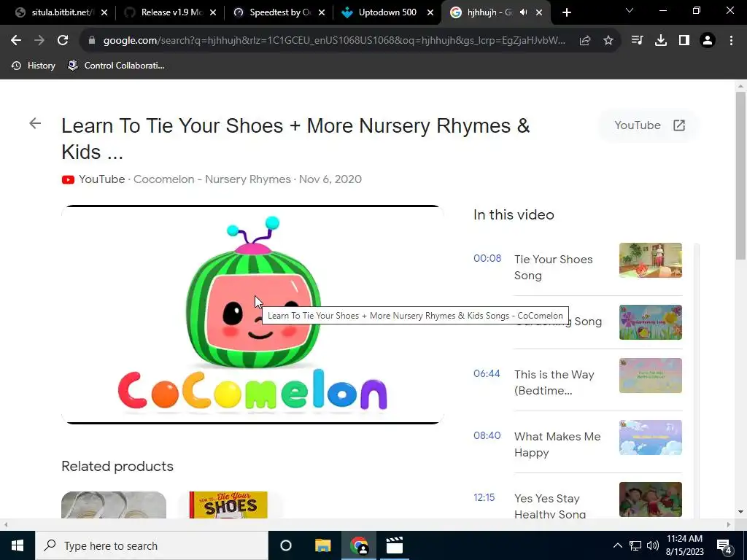
Task: Click the page scrollbar down arrow
Action: pyautogui.click(x=740, y=513)
